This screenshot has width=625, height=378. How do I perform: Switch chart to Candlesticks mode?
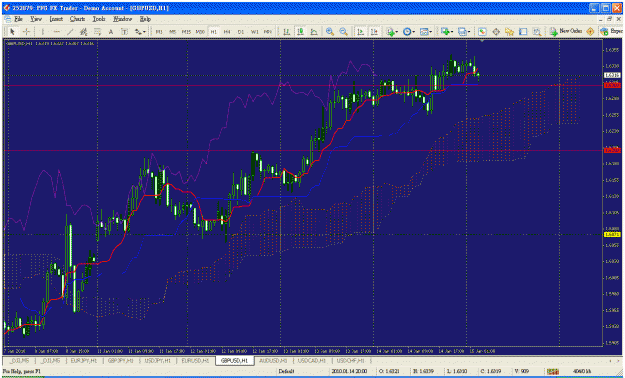(x=300, y=32)
